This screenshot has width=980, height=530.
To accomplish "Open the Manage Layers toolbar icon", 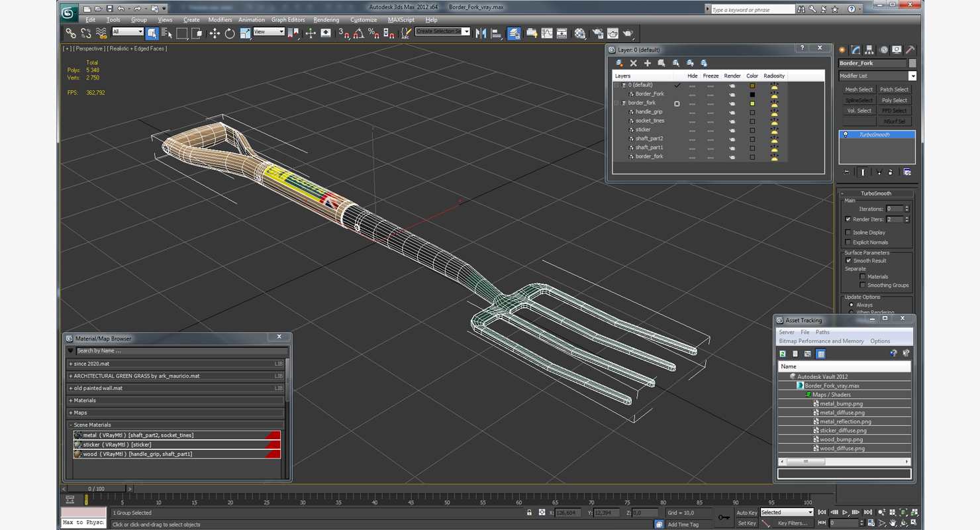I will [x=514, y=33].
